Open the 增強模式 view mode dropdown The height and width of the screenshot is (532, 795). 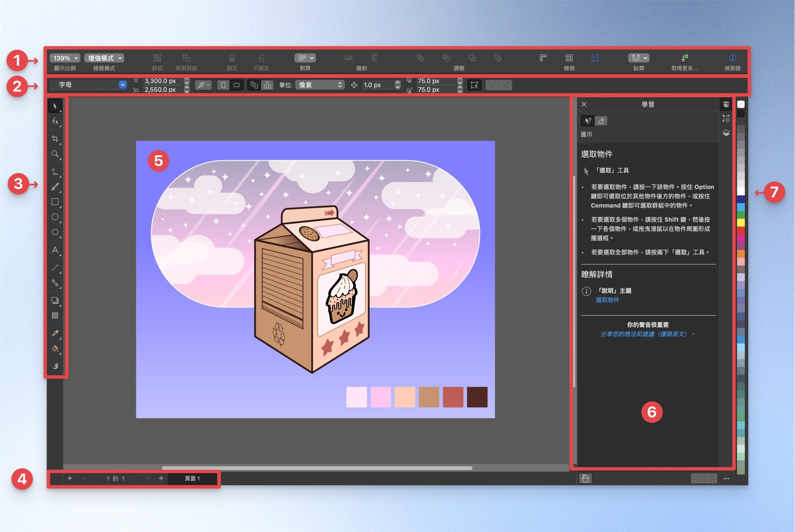coord(104,58)
